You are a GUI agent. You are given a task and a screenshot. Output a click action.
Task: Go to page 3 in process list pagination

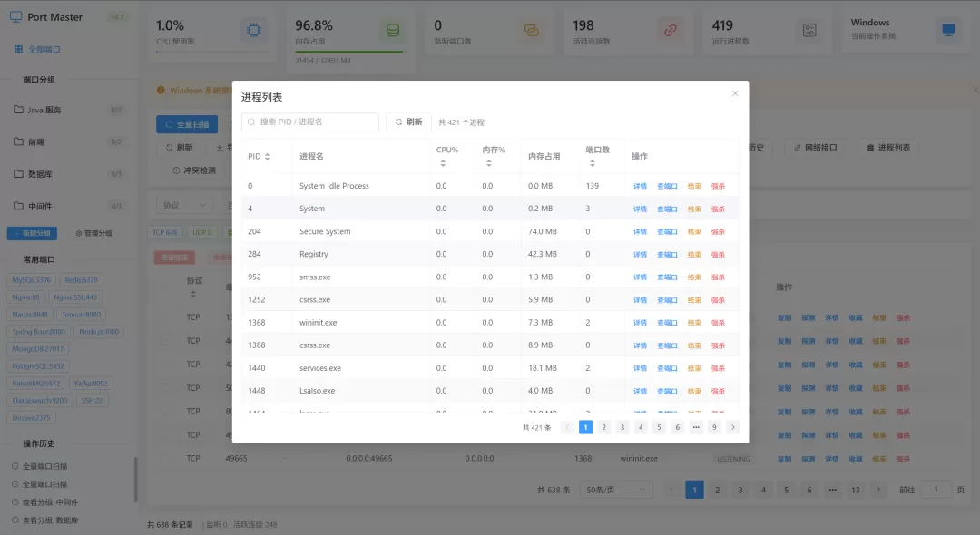pyautogui.click(x=622, y=427)
